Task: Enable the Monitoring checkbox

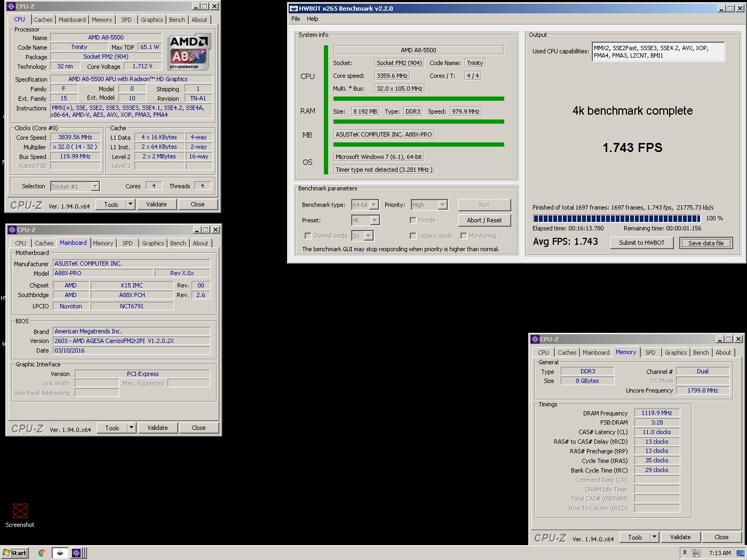Action: pos(464,236)
